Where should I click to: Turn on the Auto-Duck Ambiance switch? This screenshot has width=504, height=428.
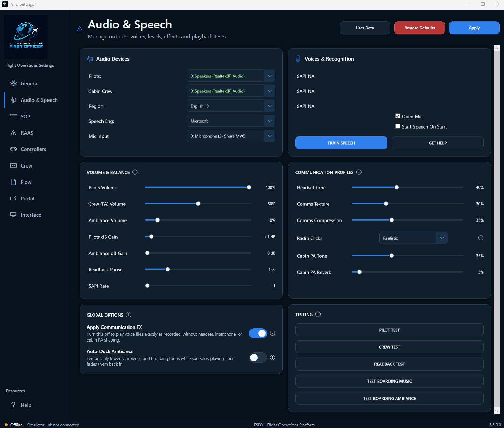tap(258, 357)
